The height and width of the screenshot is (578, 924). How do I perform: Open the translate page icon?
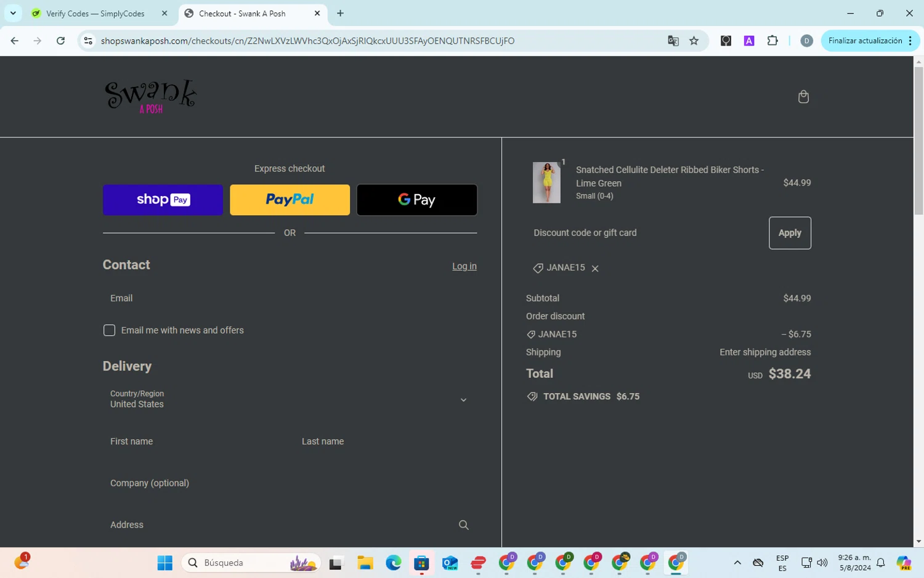pos(673,41)
